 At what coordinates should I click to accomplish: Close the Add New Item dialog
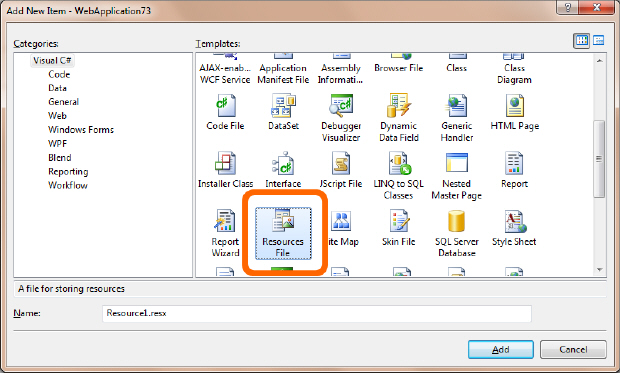tap(596, 8)
